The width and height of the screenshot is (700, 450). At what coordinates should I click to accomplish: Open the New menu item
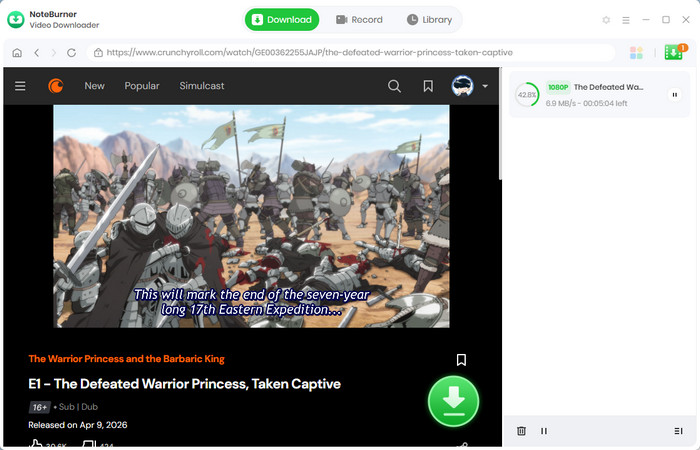coord(94,86)
